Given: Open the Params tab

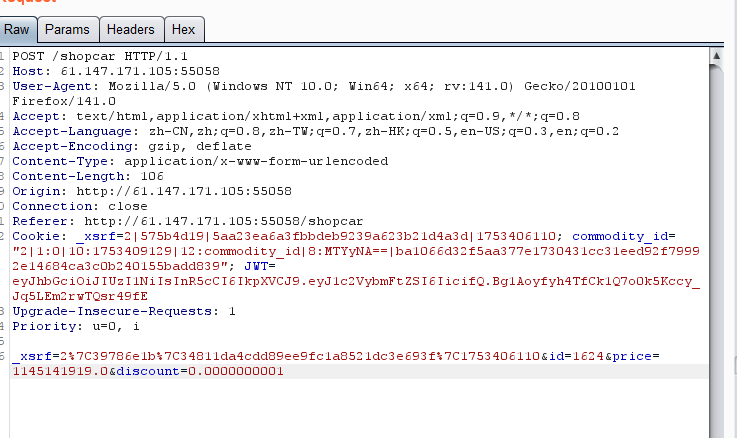Looking at the screenshot, I should [68, 30].
